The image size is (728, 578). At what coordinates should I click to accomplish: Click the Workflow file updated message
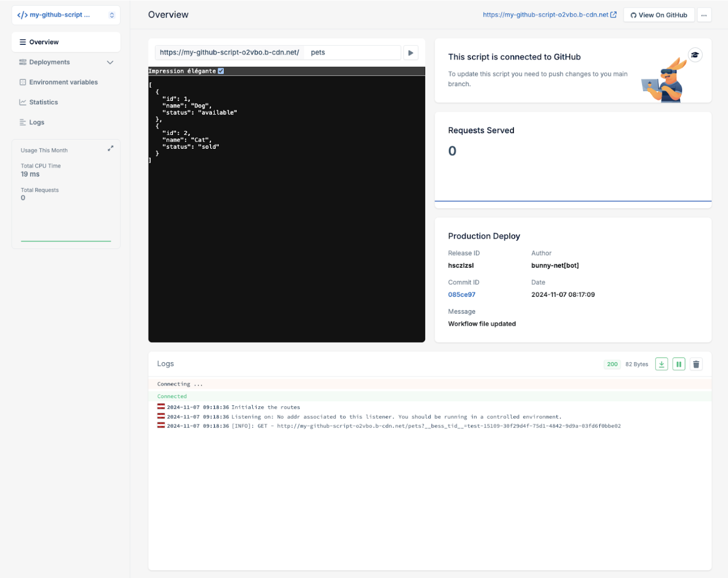pyautogui.click(x=482, y=324)
